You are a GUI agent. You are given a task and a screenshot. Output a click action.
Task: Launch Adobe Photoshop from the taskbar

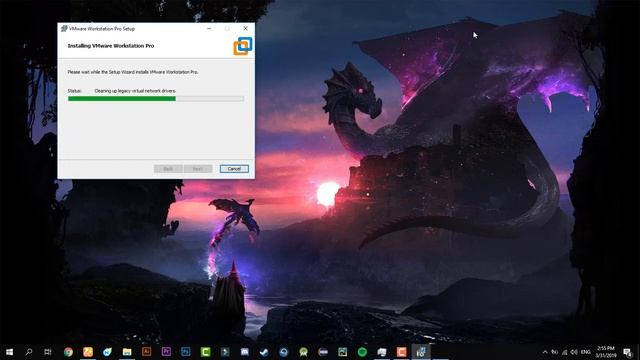click(x=186, y=352)
